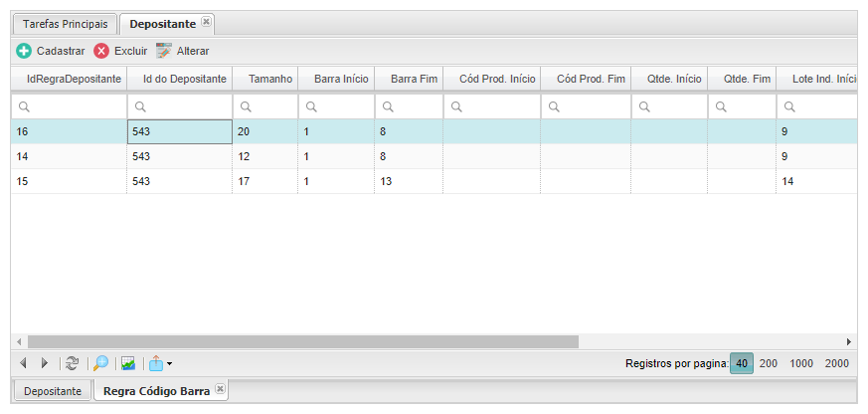Select the bottom Depositante tab

point(53,391)
